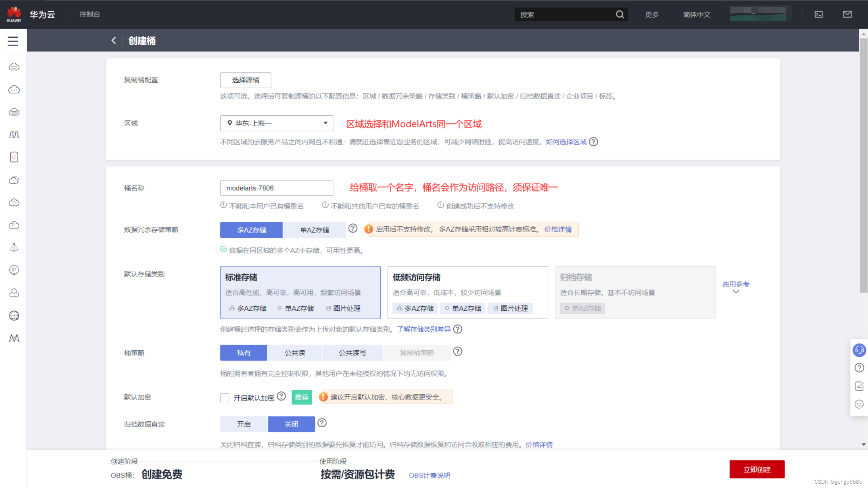Open the cloud backup sidebar icon
Screen dimensions: 868x488
pyautogui.click(x=14, y=225)
